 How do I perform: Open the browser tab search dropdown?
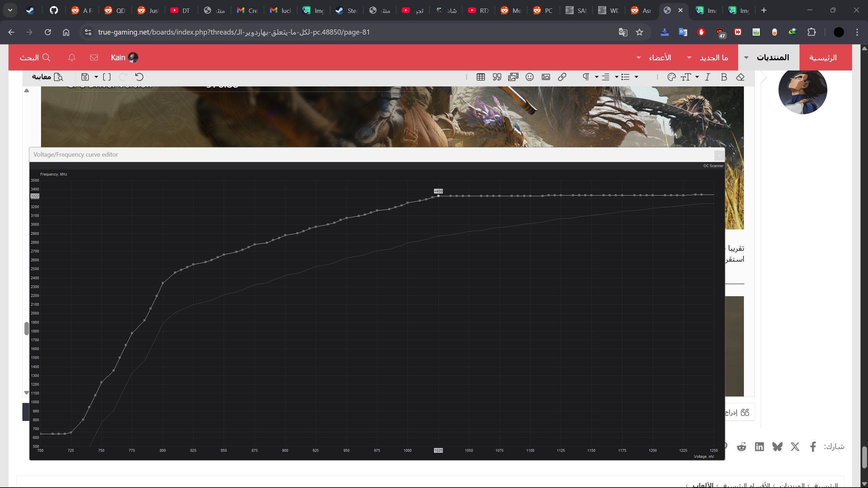pyautogui.click(x=10, y=11)
